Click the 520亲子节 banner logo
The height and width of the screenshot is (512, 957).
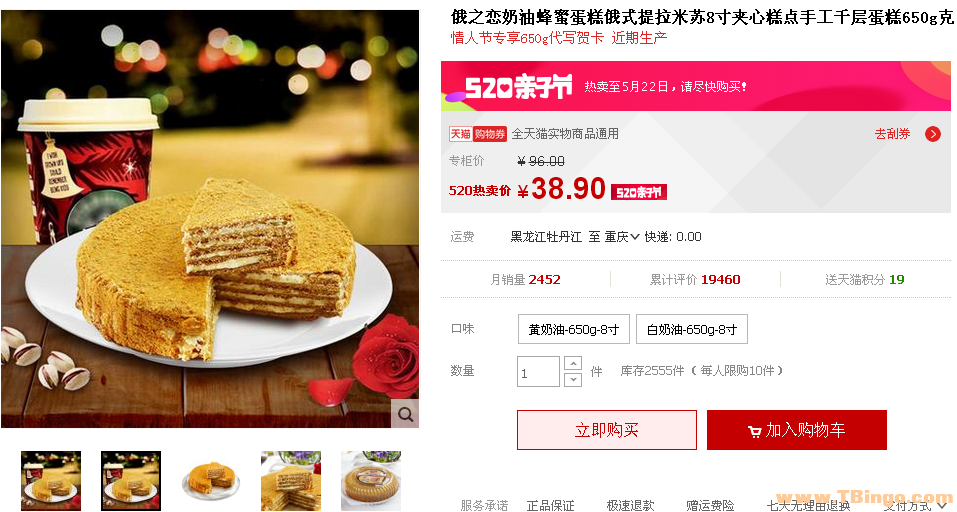tap(519, 87)
